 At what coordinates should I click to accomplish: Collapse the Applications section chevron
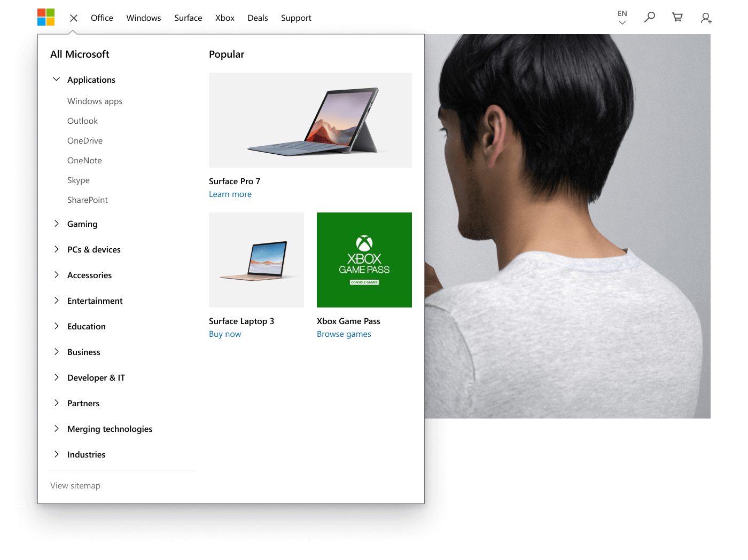click(x=56, y=79)
